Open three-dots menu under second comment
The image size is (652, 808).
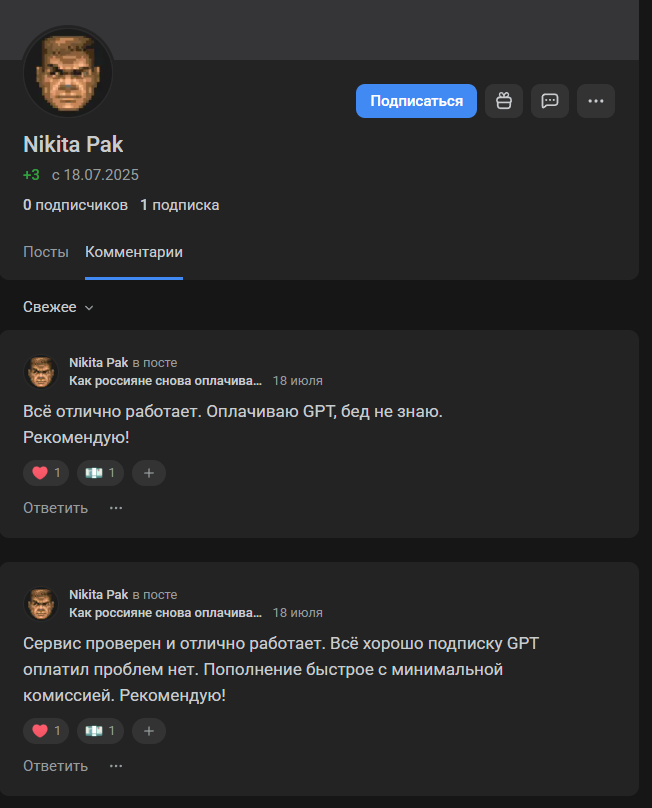(x=116, y=766)
